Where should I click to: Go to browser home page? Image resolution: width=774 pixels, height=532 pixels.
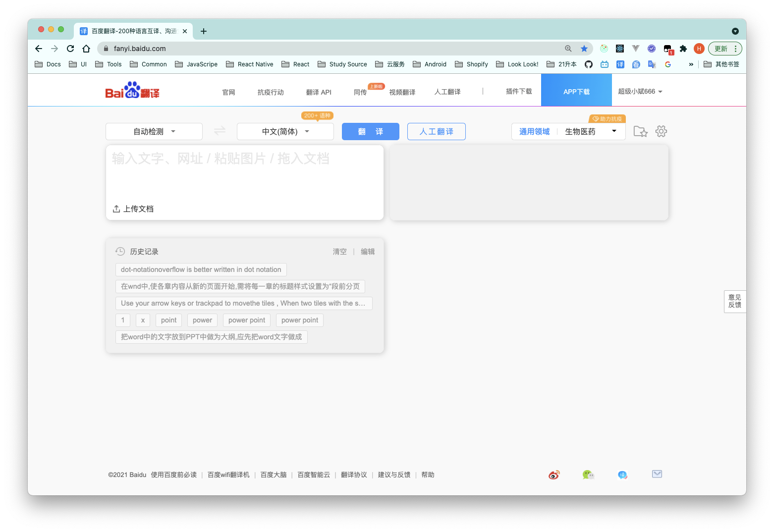(86, 49)
